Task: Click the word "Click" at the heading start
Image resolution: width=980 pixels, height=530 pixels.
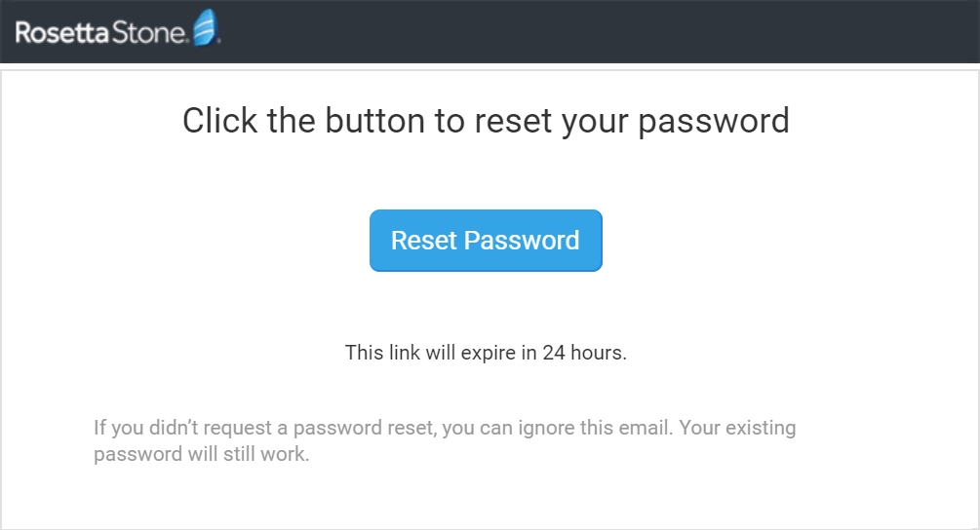Action: click(x=217, y=122)
